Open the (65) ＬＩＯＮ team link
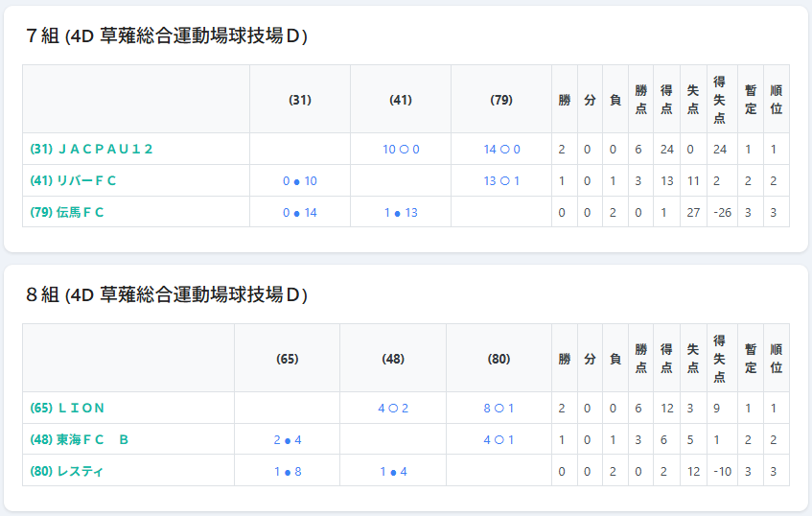This screenshot has height=516, width=812. [67, 408]
